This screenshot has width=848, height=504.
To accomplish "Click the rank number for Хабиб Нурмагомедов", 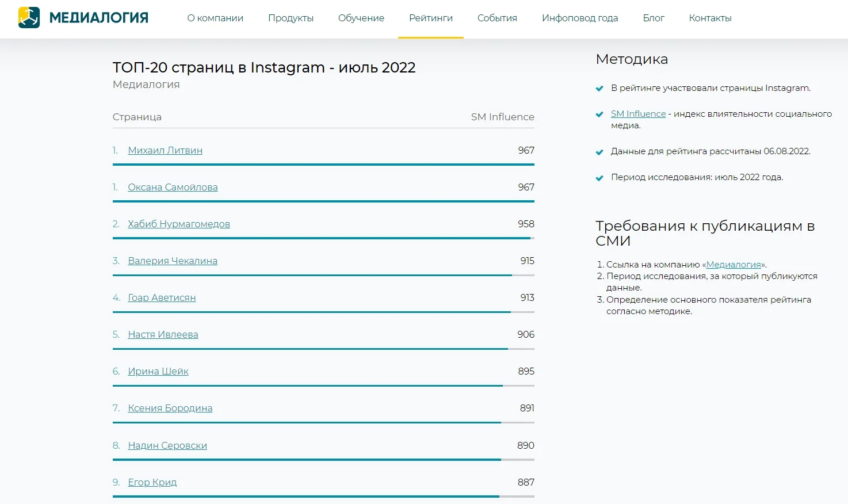I will click(x=116, y=224).
